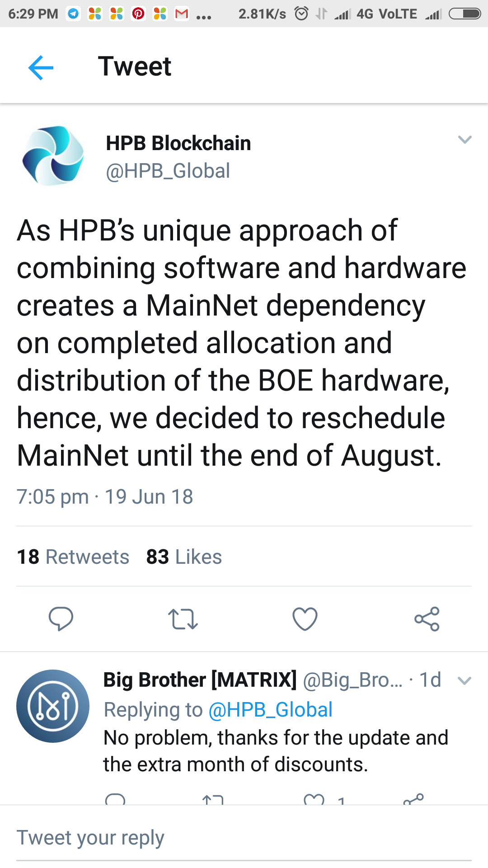Retweet the HPB Blockchain tweet
Viewport: 488px width, 868px height.
[183, 619]
